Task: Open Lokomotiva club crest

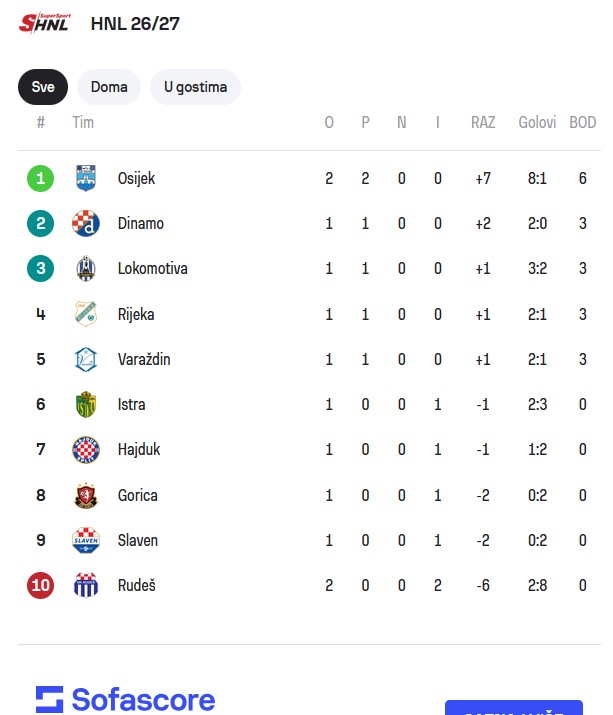Action: pos(86,269)
